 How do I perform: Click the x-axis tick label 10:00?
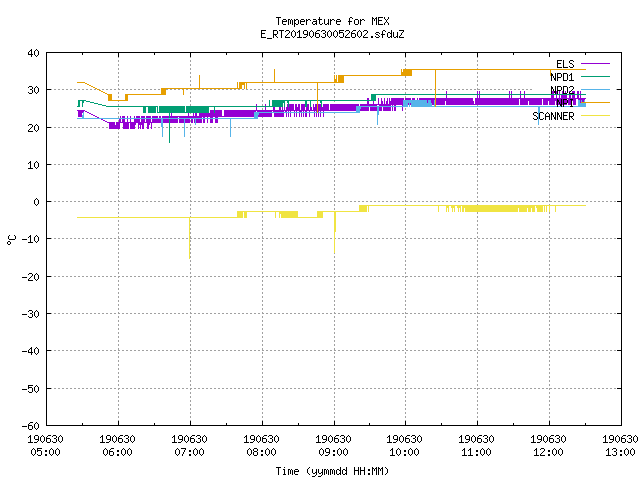click(404, 452)
